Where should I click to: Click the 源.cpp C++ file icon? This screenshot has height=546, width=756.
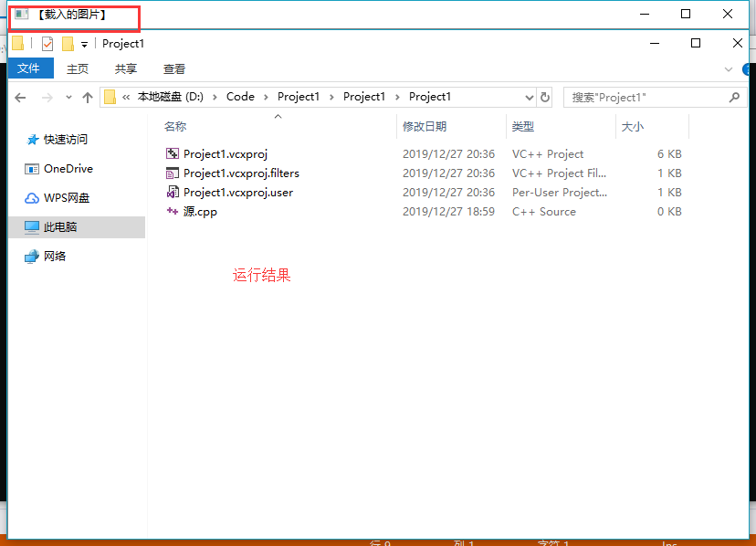point(173,211)
